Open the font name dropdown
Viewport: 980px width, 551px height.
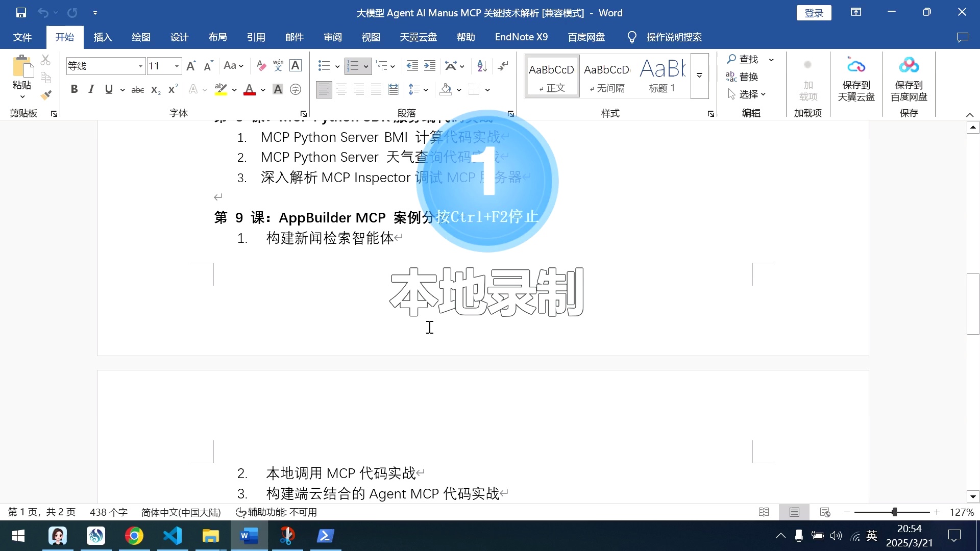tap(140, 66)
